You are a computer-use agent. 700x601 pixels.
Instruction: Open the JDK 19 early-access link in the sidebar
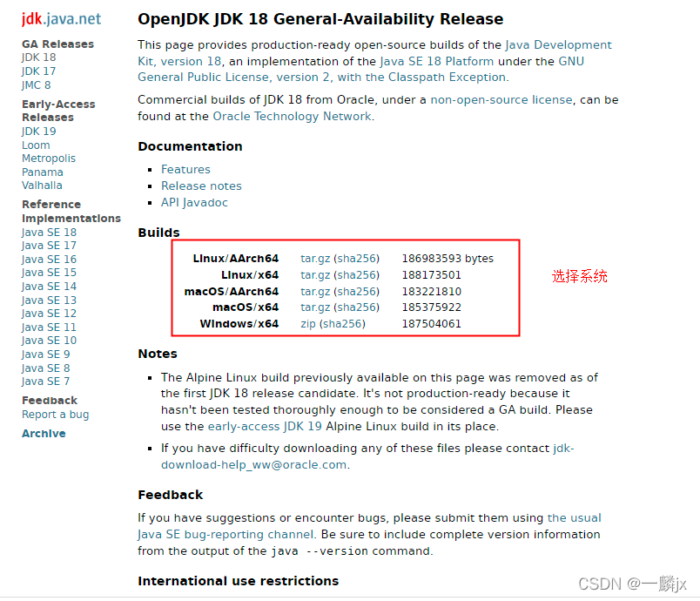coord(39,132)
